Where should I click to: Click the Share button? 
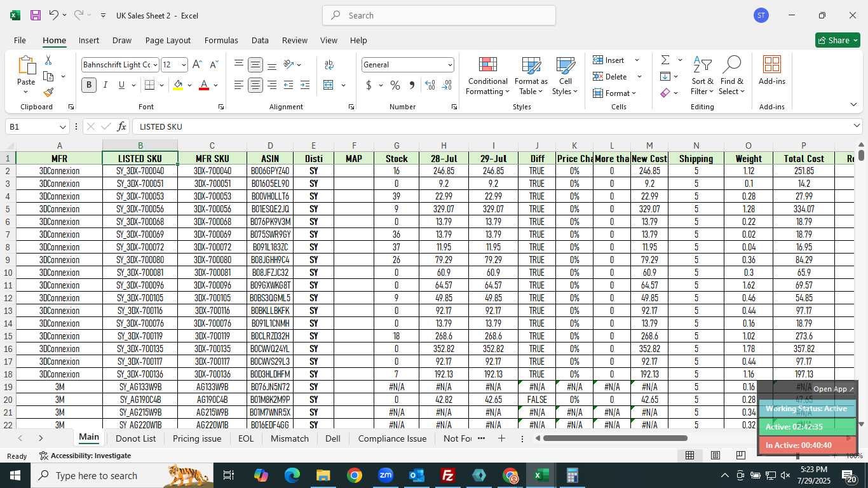coord(838,40)
